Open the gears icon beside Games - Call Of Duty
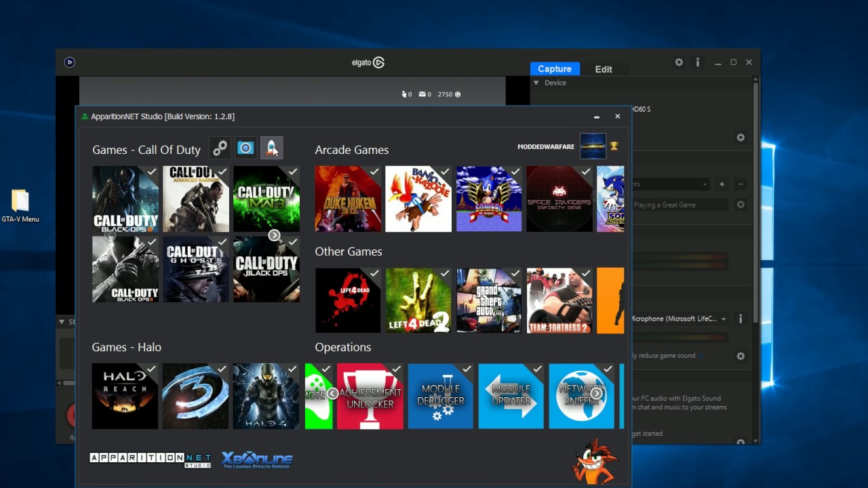 220,148
